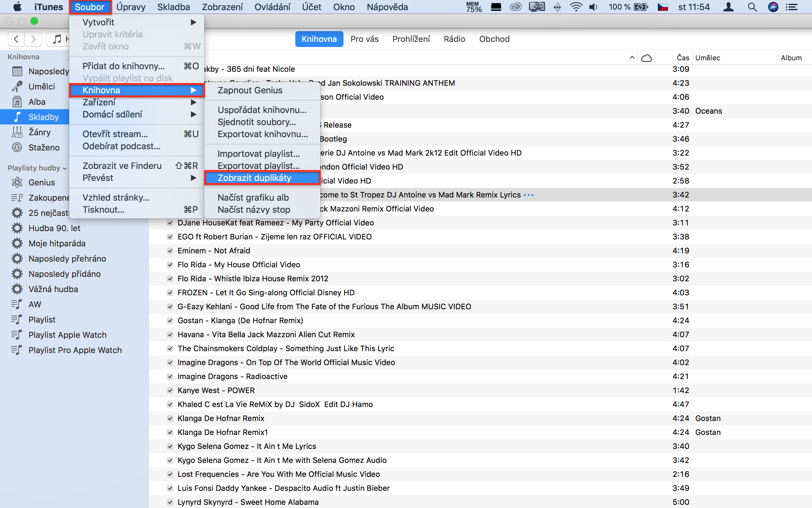Click the iCloud status column icon

point(646,58)
